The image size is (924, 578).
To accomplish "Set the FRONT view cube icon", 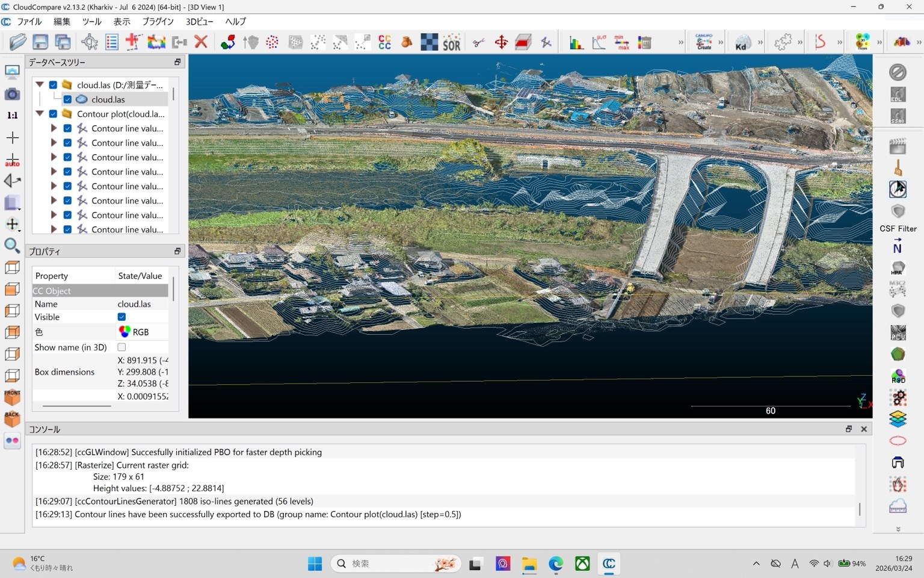I will coord(12,397).
